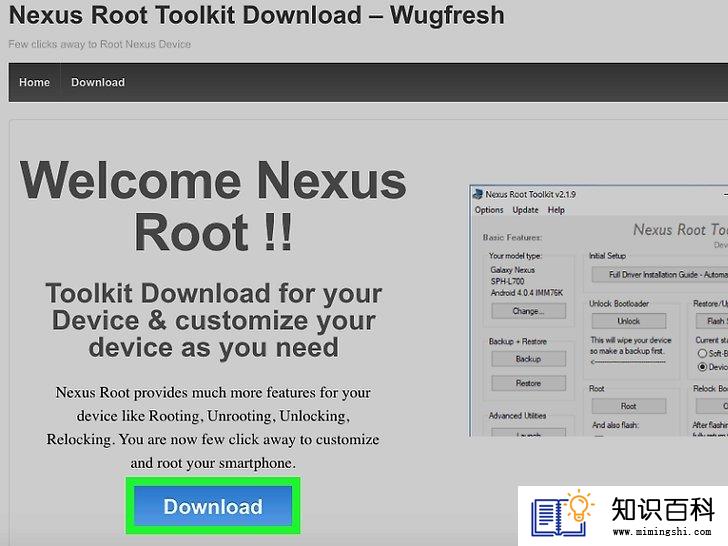Click the 'SPH-L700' model text

pyautogui.click(x=507, y=281)
